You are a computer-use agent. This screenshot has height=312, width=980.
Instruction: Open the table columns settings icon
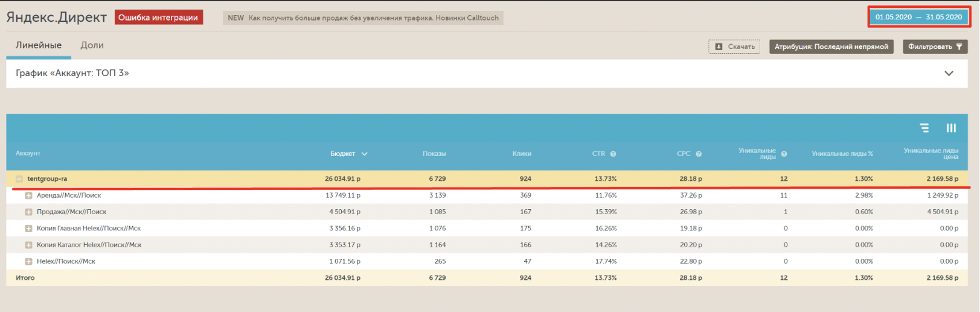(951, 128)
